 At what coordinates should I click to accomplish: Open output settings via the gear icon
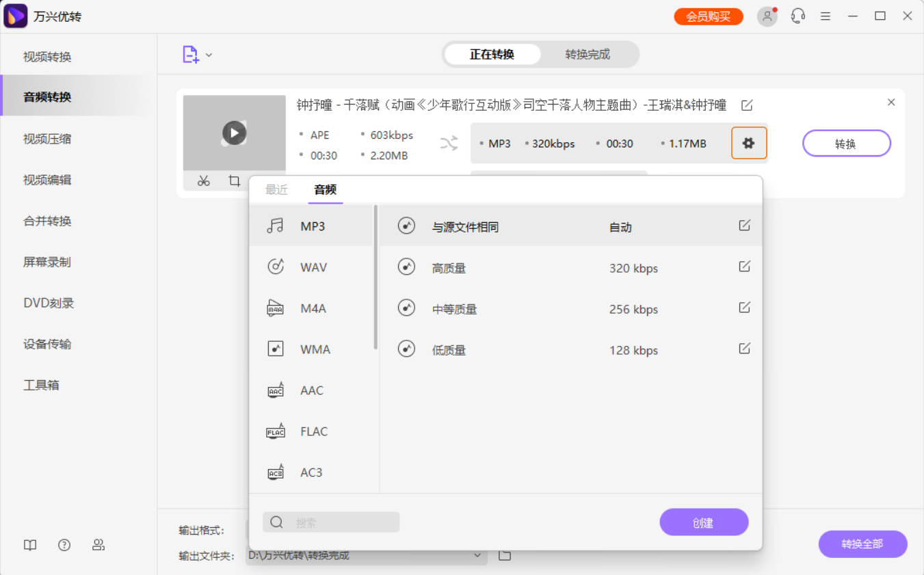[749, 143]
